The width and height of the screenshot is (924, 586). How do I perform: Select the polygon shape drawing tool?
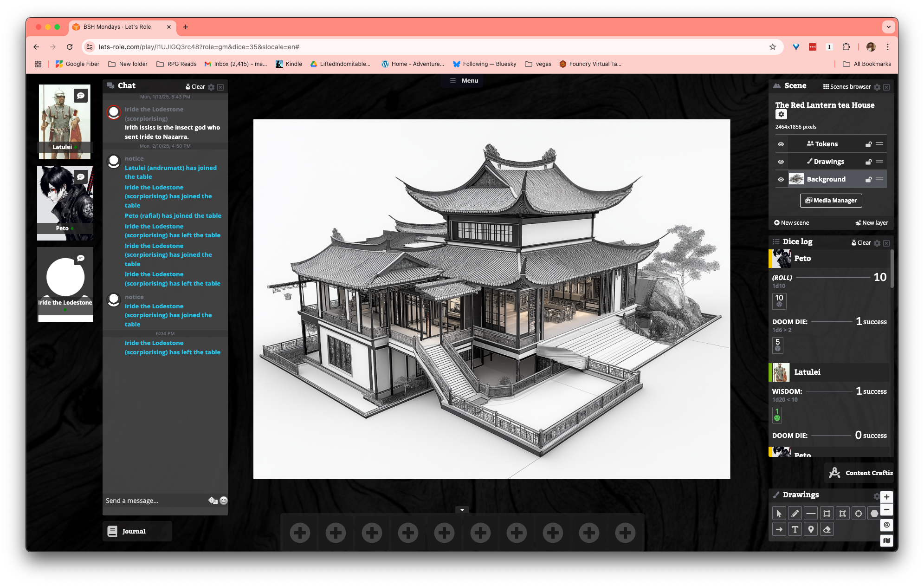click(842, 514)
